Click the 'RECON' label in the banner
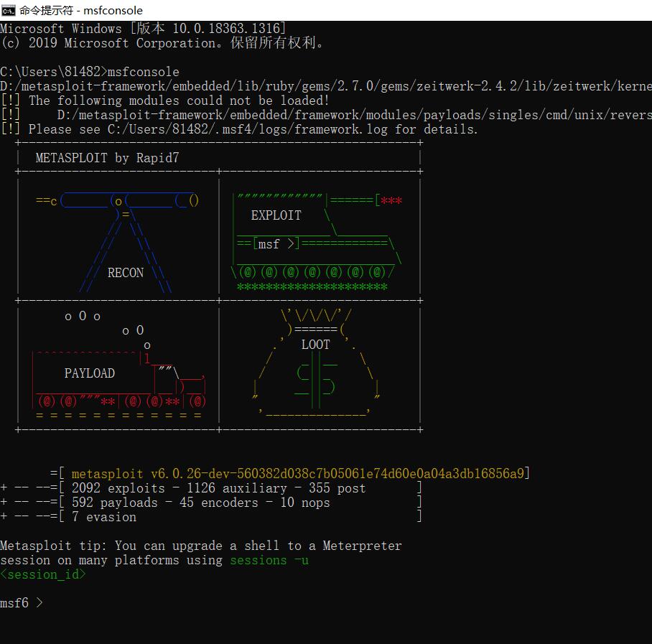The width and height of the screenshot is (652, 644). click(x=126, y=273)
